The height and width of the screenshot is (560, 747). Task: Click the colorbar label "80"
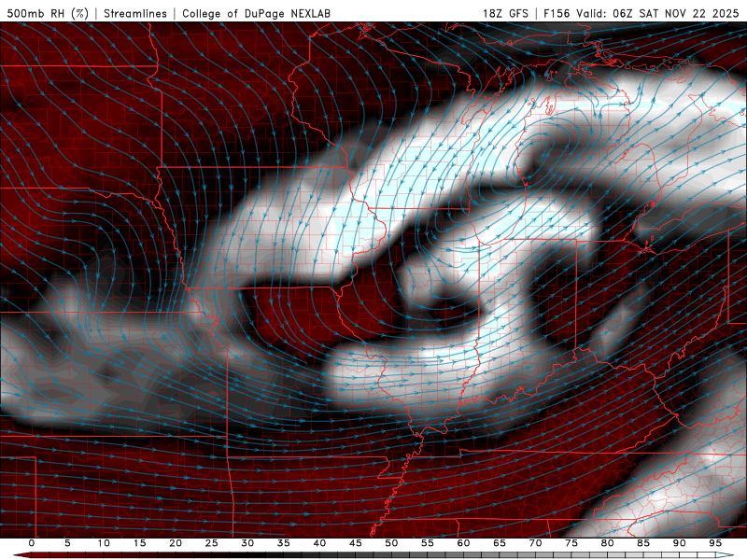607,543
